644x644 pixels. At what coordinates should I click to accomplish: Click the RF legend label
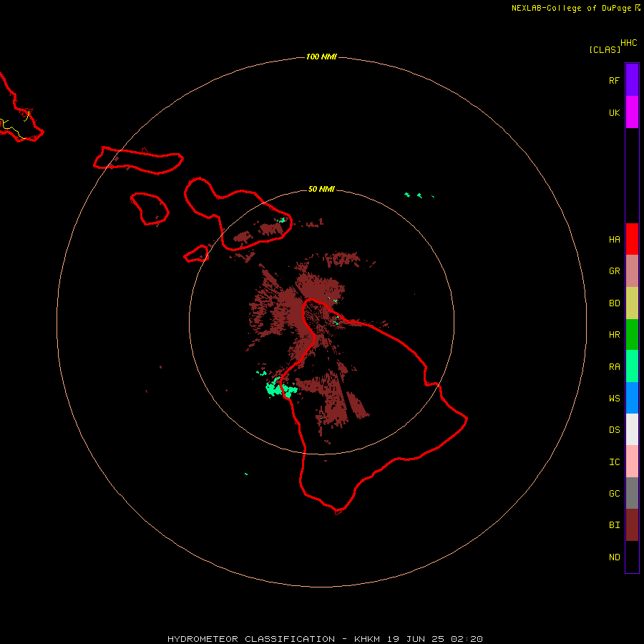615,80
